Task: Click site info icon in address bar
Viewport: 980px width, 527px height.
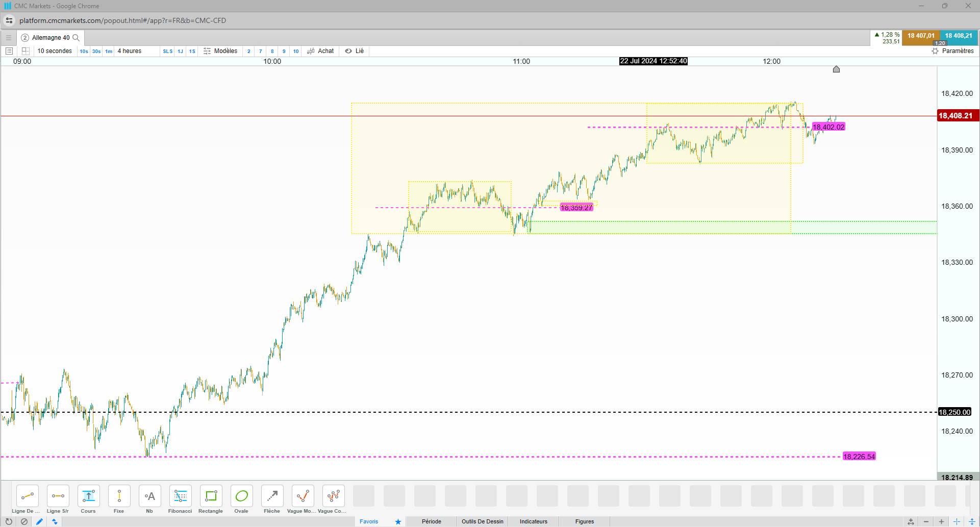Action: click(9, 20)
